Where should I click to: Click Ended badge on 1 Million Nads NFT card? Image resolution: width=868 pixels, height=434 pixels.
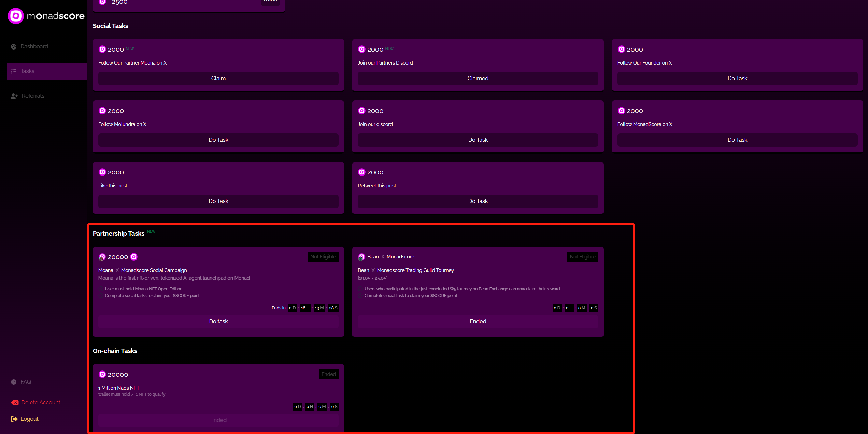click(329, 374)
